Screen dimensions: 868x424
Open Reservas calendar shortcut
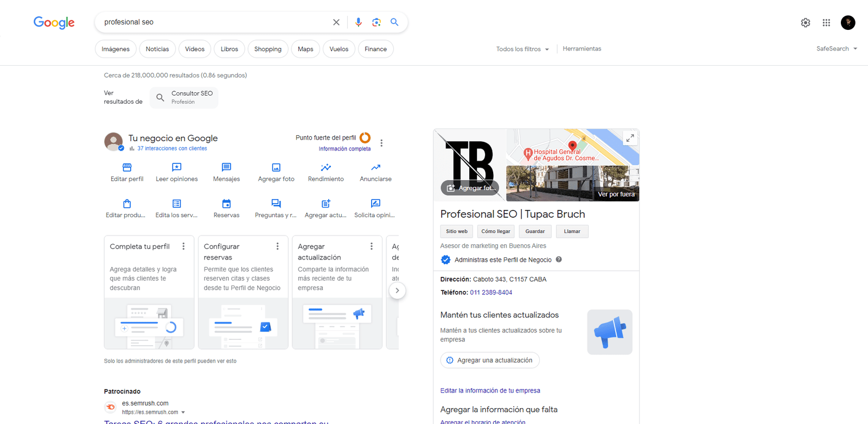(226, 209)
